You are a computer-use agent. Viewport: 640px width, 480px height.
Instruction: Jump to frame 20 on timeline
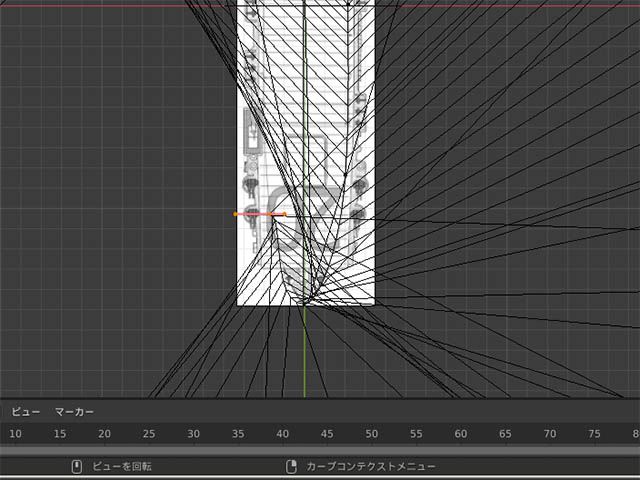pyautogui.click(x=104, y=434)
